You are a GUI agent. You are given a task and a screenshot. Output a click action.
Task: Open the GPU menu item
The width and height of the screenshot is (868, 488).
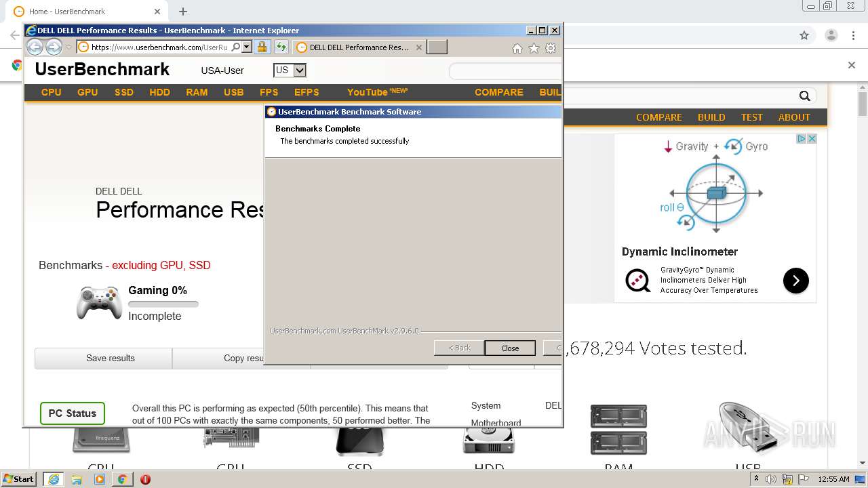pyautogui.click(x=87, y=92)
